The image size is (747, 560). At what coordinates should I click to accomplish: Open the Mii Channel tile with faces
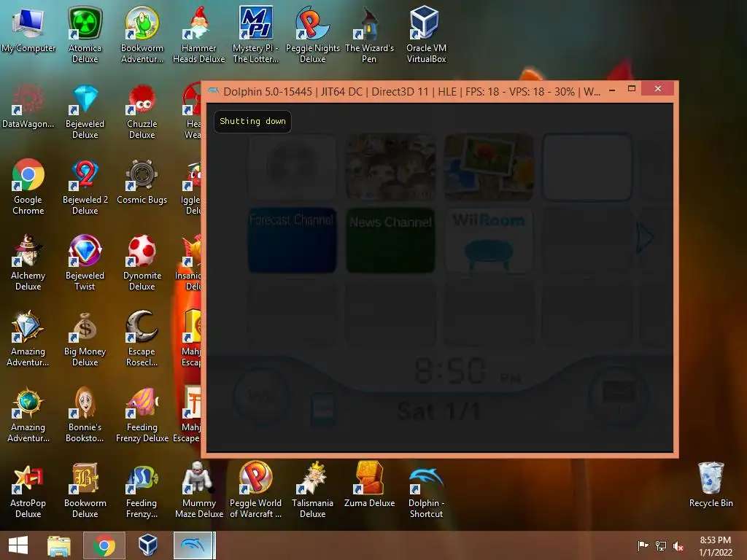[x=390, y=167]
